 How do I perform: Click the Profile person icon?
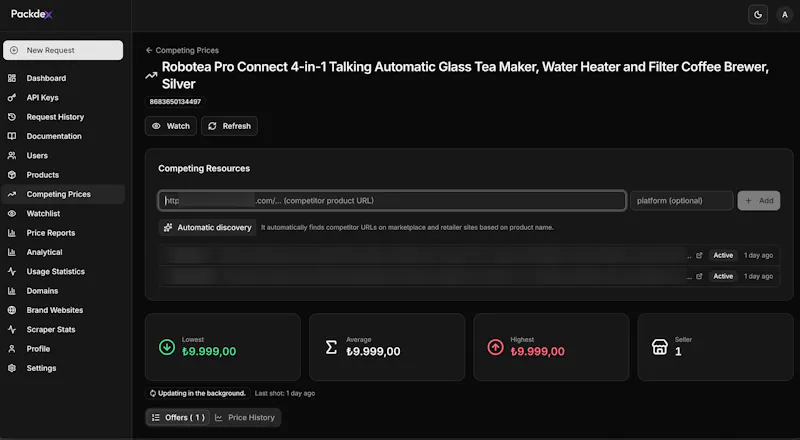click(12, 349)
